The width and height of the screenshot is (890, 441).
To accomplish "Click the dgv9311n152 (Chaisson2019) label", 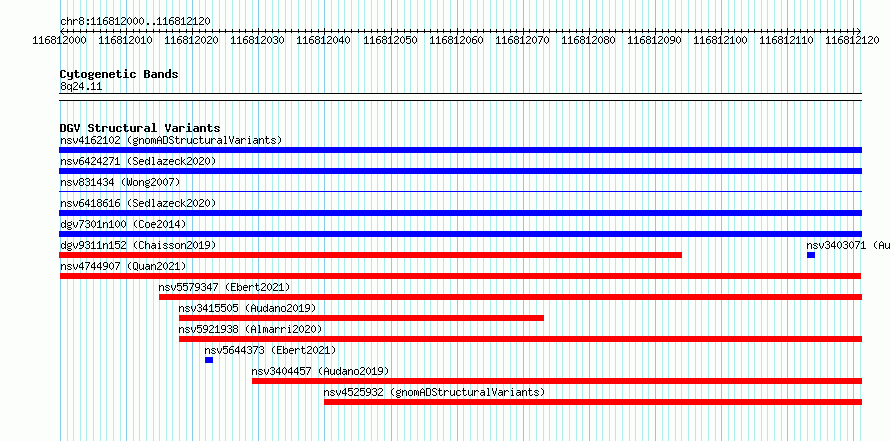I will (138, 245).
